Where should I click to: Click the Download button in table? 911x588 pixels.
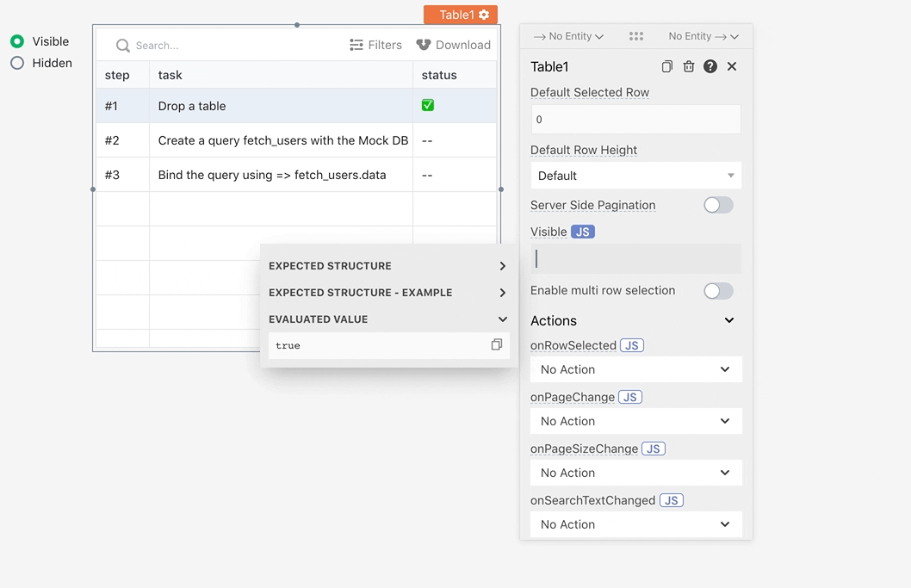pos(453,45)
